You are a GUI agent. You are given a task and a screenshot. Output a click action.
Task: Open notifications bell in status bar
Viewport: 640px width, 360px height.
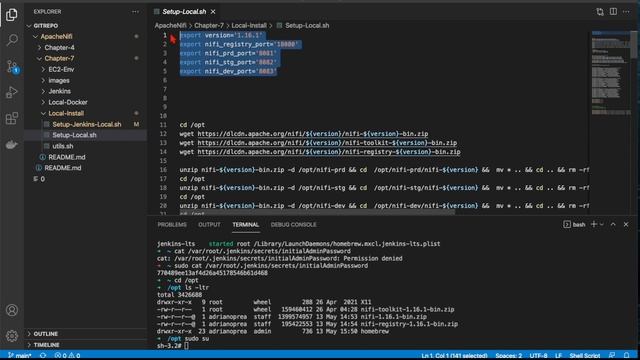pyautogui.click(x=627, y=356)
